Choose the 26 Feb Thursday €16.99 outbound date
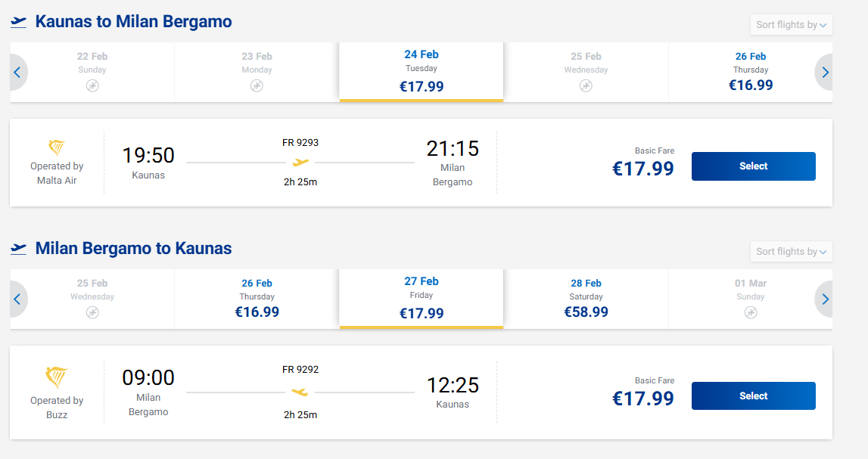This screenshot has height=459, width=868. click(751, 71)
